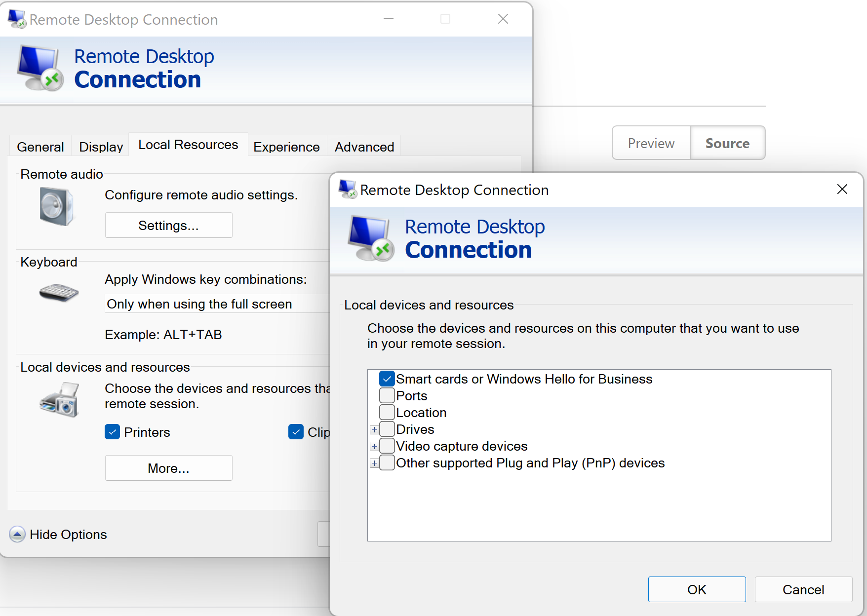Viewport: 867px width, 616px height.
Task: Select the Video capture devices row text
Action: click(x=462, y=446)
